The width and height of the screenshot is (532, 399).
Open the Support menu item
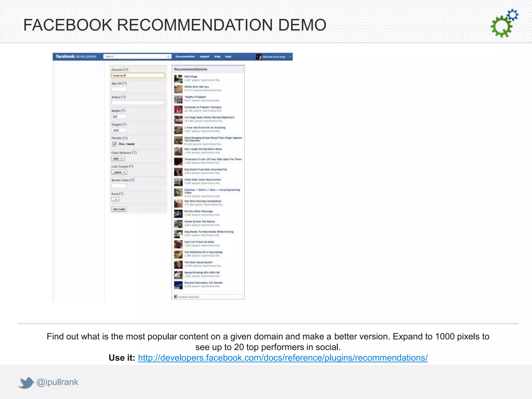pos(204,56)
